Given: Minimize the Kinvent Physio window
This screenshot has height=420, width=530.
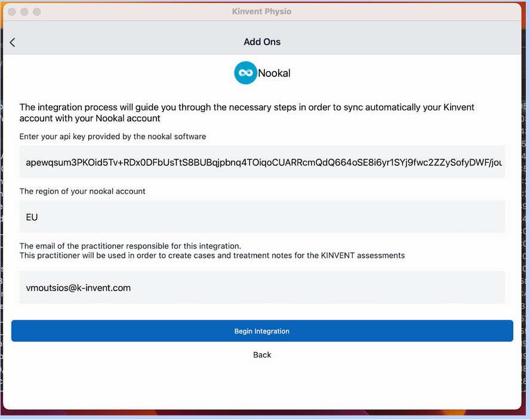Looking at the screenshot, I should 24,12.
